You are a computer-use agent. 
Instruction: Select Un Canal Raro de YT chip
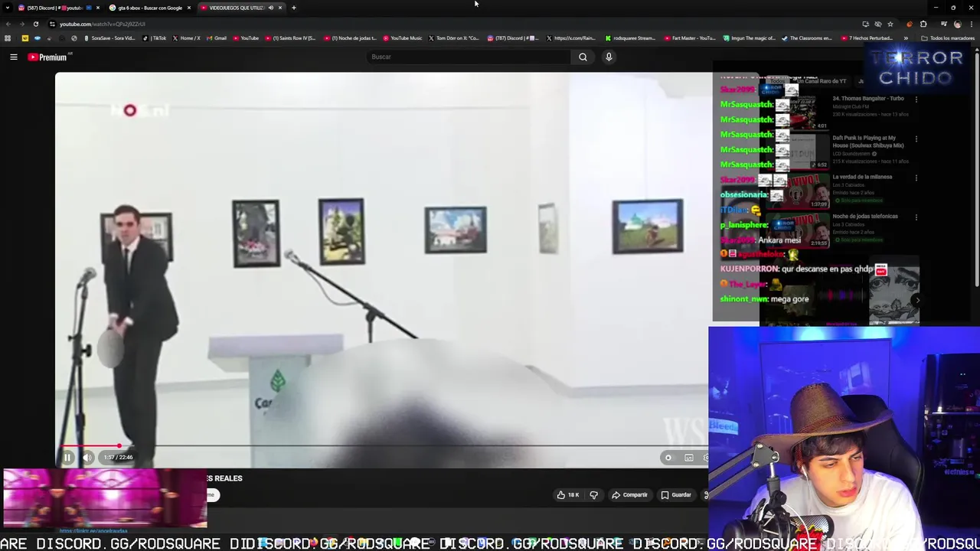click(822, 81)
